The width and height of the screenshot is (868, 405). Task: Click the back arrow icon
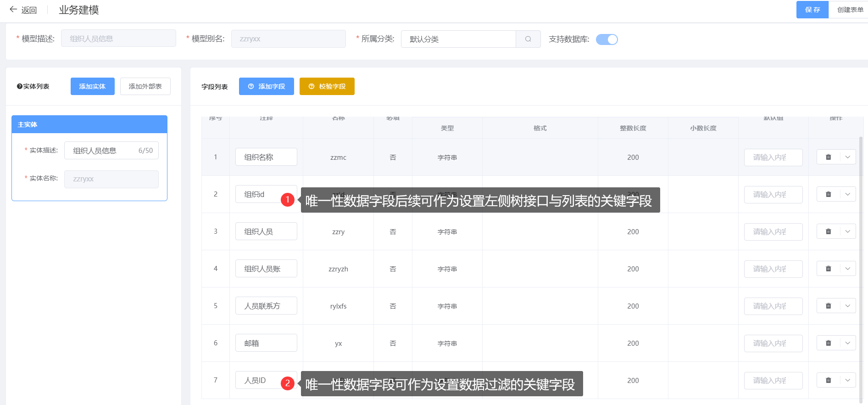(13, 9)
